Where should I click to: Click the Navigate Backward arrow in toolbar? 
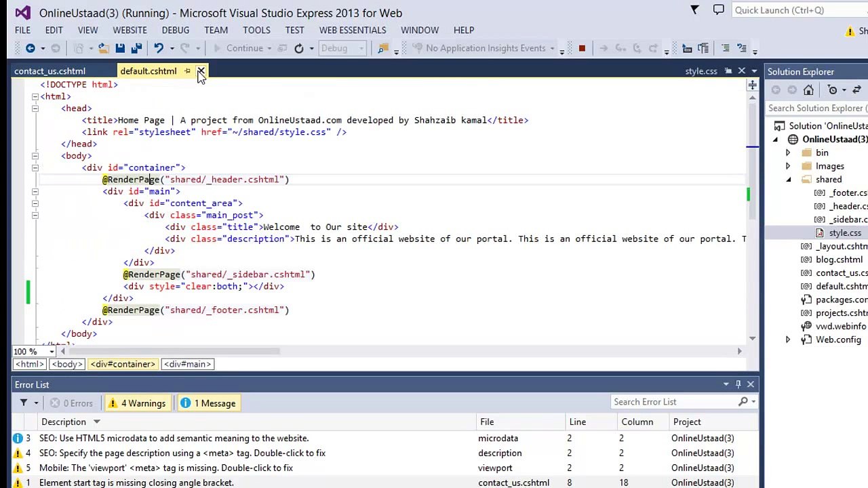(x=31, y=48)
